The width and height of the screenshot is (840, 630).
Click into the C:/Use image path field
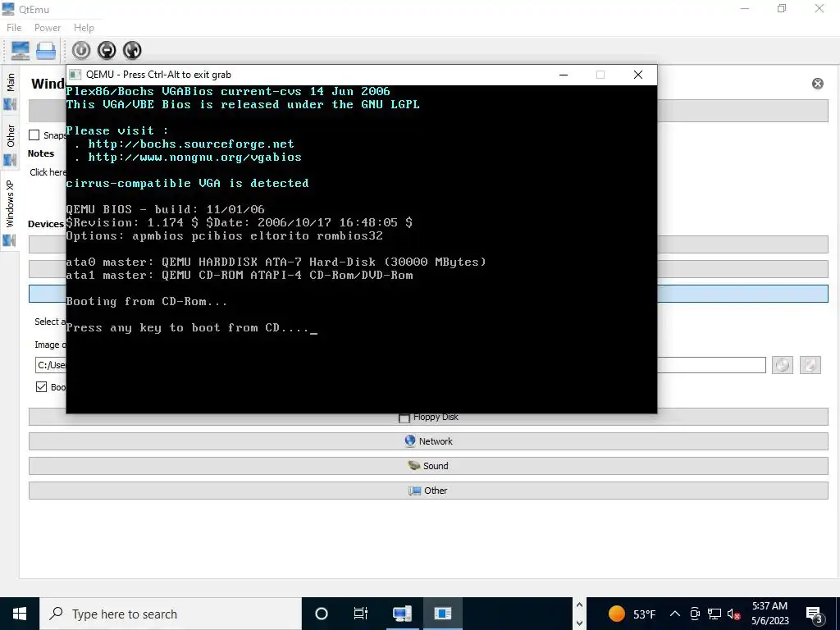(400, 365)
